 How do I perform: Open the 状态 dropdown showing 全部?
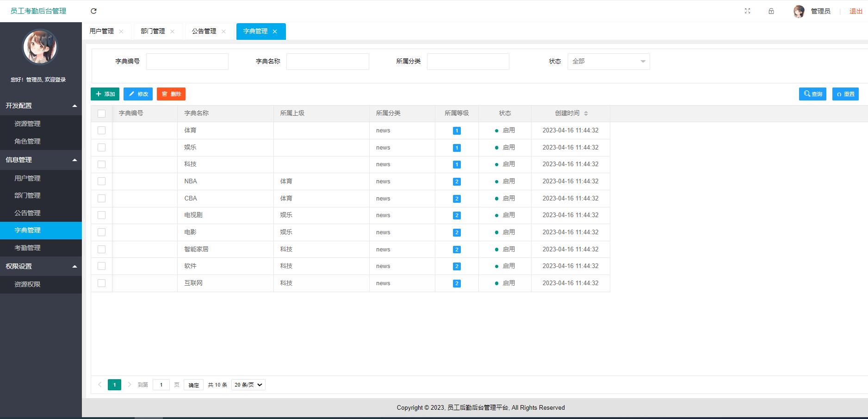pos(608,62)
